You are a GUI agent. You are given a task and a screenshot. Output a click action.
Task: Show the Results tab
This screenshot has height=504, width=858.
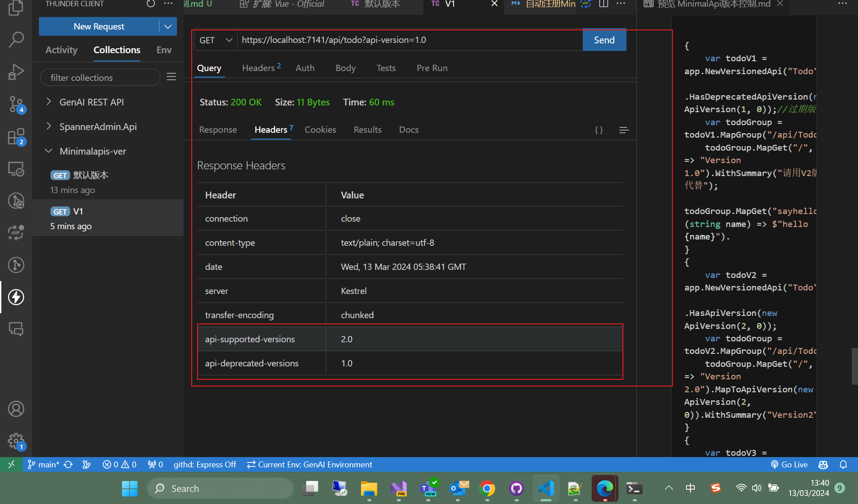[x=367, y=130]
